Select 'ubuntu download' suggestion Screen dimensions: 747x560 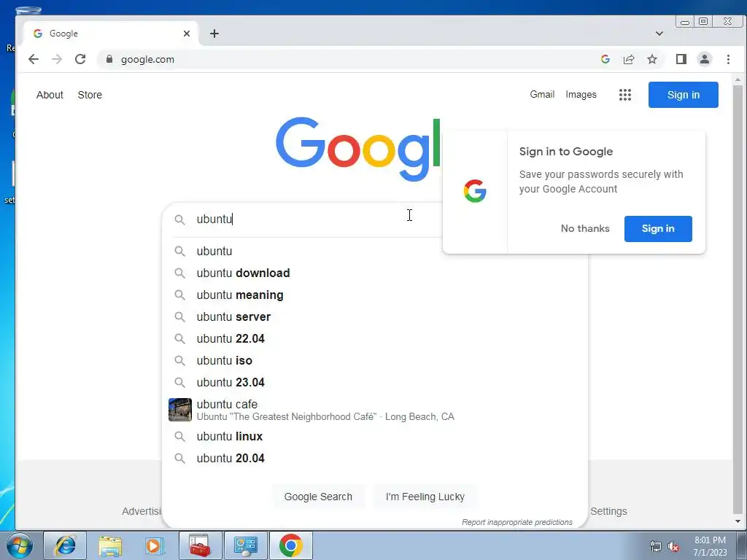375,273
